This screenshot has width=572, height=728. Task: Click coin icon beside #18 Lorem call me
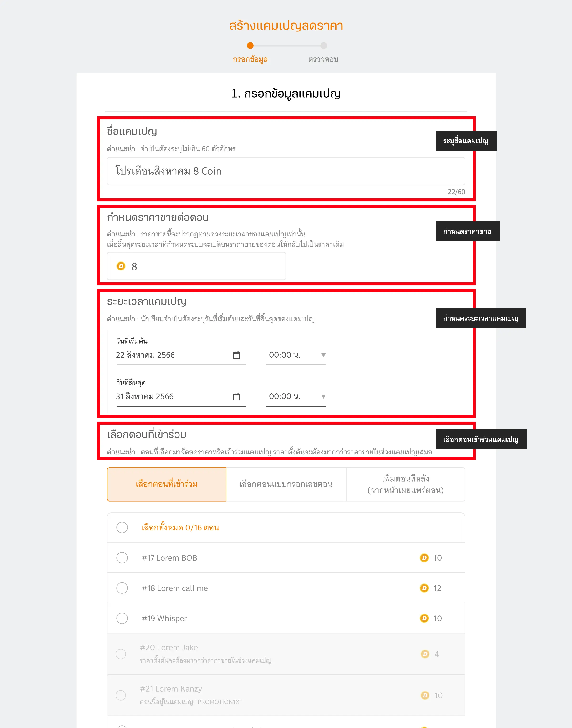tap(424, 588)
